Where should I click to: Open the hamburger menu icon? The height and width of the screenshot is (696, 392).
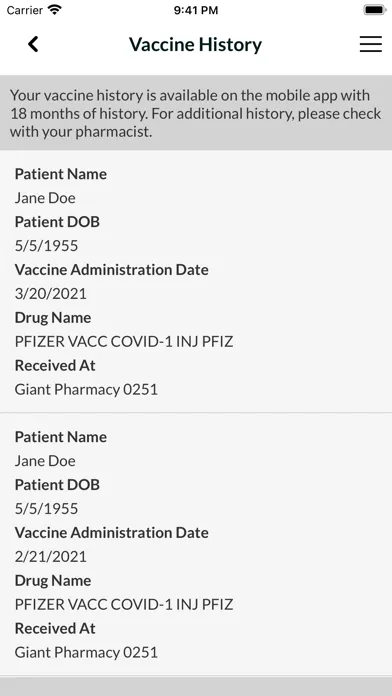[x=371, y=44]
